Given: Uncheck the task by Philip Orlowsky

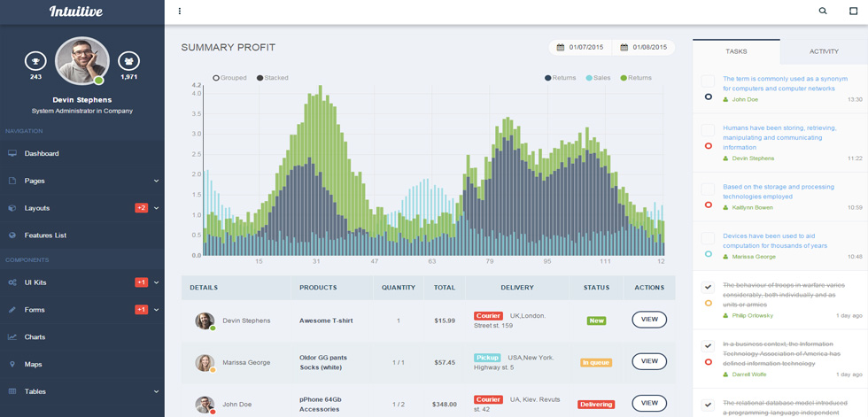Looking at the screenshot, I should coord(708,288).
